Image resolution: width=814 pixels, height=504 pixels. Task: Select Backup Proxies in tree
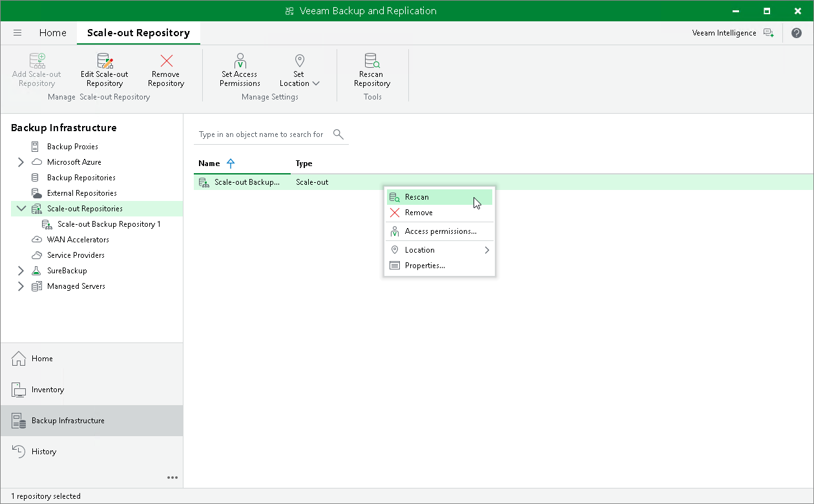click(72, 147)
